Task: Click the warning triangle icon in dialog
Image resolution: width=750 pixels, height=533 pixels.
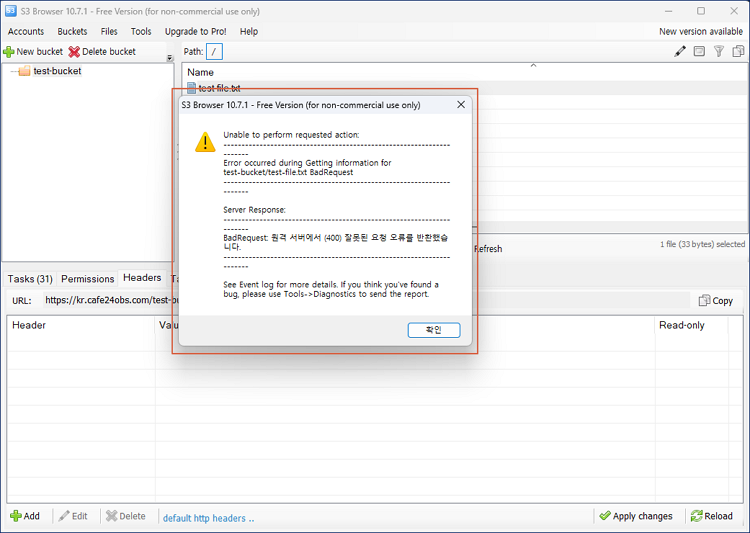Action: click(x=205, y=142)
